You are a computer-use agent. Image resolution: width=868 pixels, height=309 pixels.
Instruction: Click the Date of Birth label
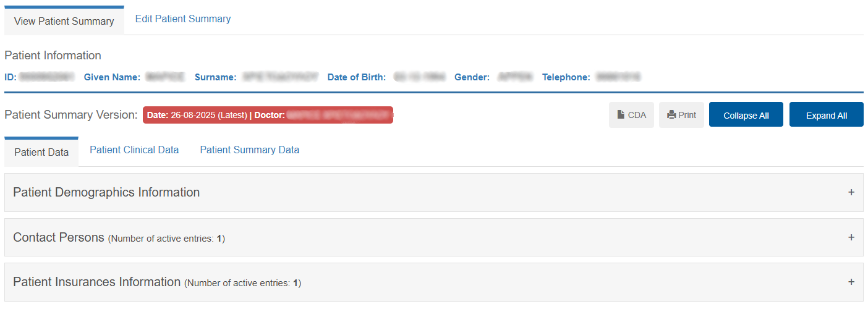click(357, 77)
